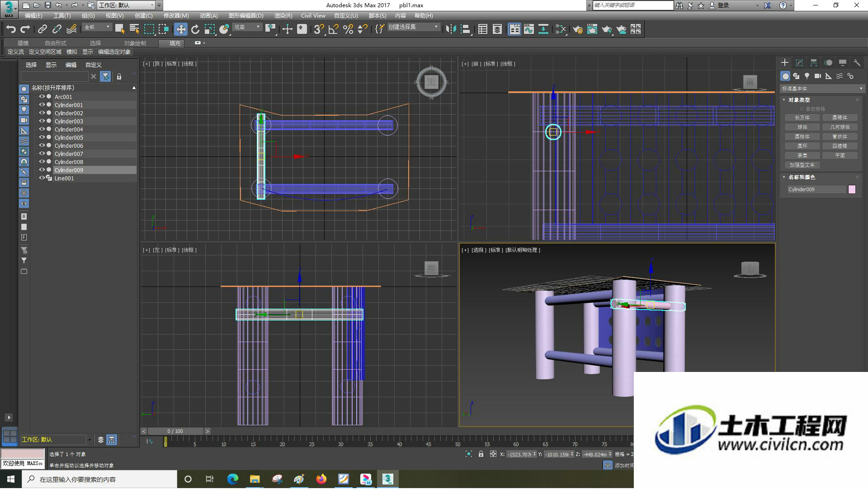Toggle Spinner Snap button
This screenshot has width=868, height=489.
tap(363, 29)
